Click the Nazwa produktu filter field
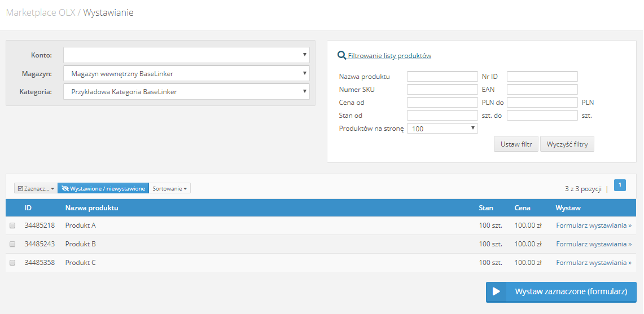The height and width of the screenshot is (314, 644). [x=443, y=76]
